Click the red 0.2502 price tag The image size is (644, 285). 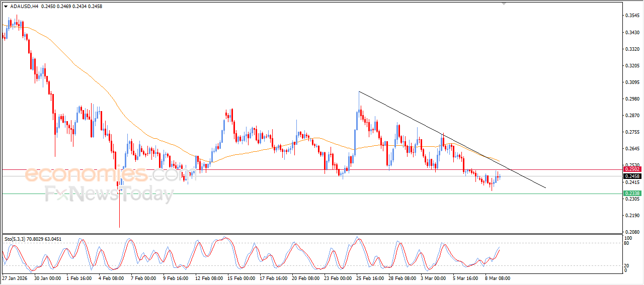point(632,170)
